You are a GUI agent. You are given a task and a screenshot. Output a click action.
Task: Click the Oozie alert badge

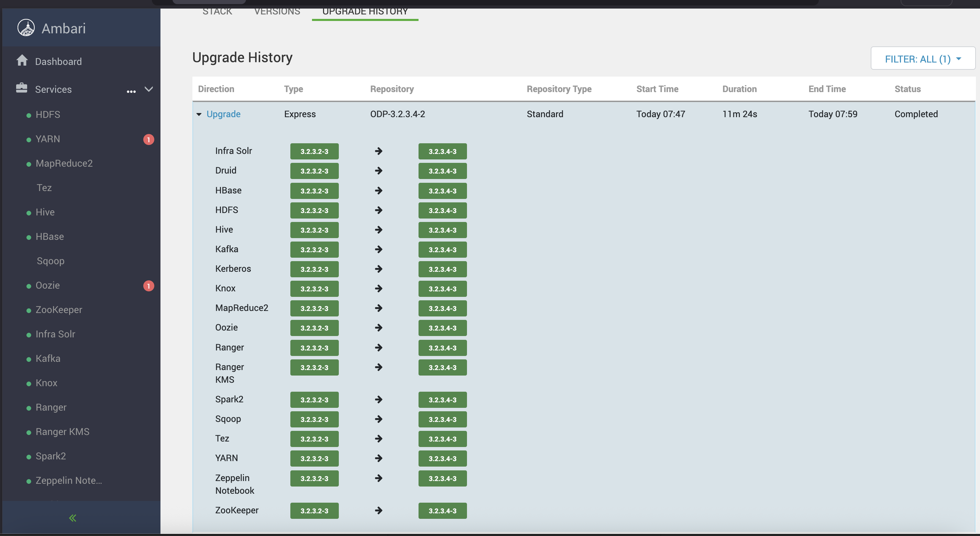pos(148,286)
